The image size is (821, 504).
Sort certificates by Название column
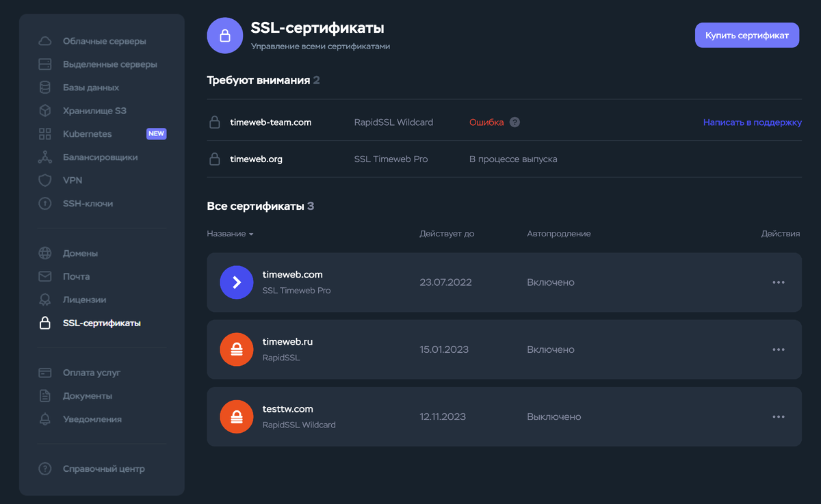coord(230,234)
